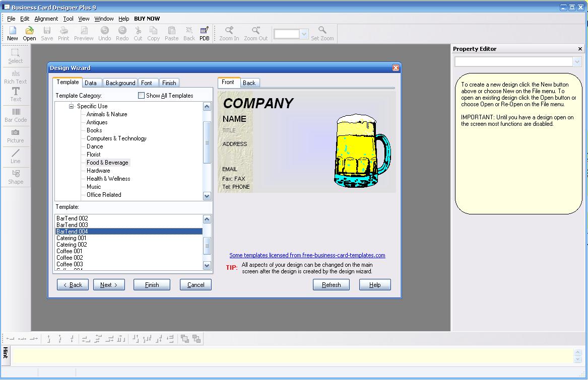Switch to the Background tab
Viewport: 588px width, 380px height.
(x=120, y=83)
